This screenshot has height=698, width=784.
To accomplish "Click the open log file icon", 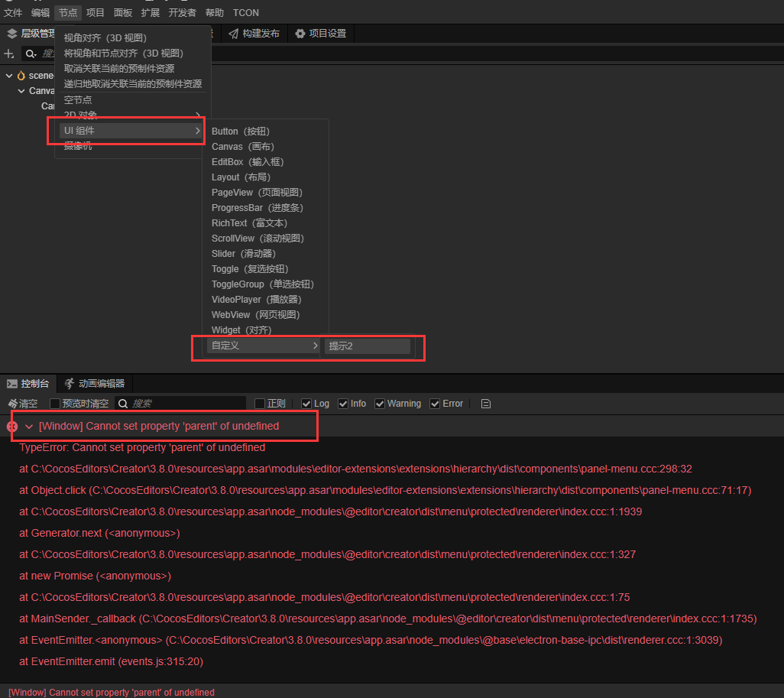I will (485, 404).
